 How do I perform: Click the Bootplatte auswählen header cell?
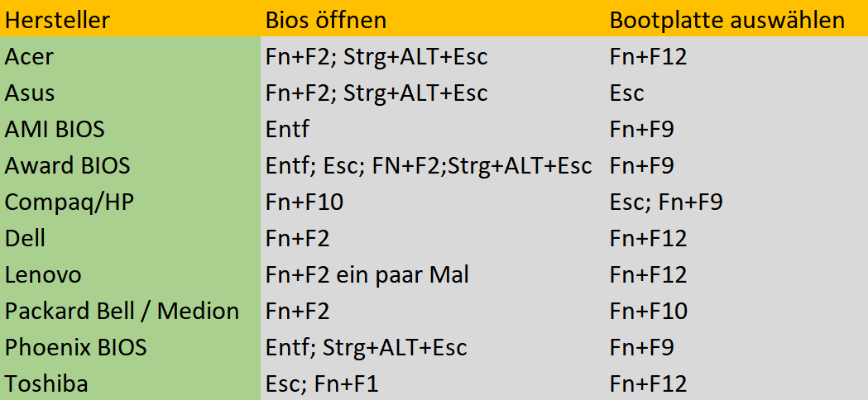(727, 20)
